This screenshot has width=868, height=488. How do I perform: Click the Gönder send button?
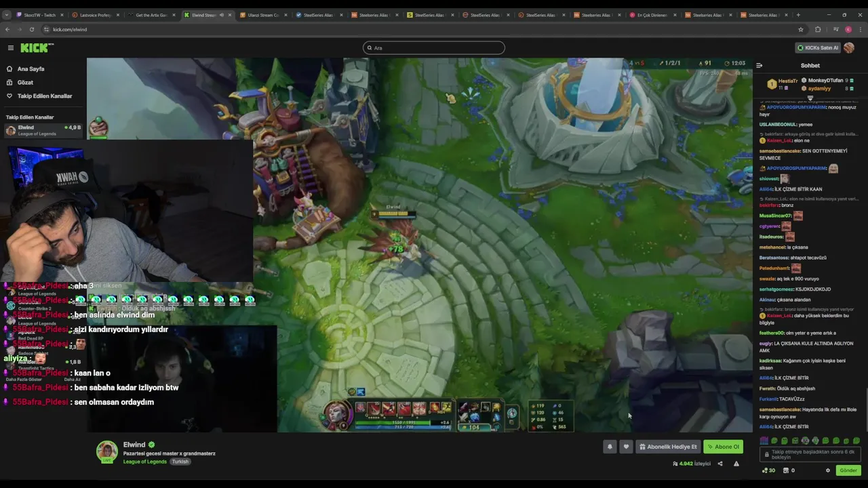pyautogui.click(x=848, y=470)
